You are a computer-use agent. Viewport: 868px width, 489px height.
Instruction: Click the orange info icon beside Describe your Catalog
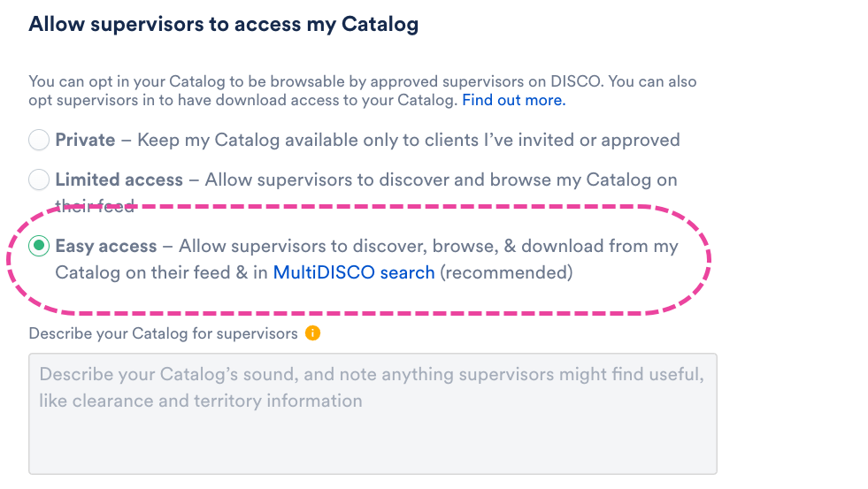pos(312,333)
